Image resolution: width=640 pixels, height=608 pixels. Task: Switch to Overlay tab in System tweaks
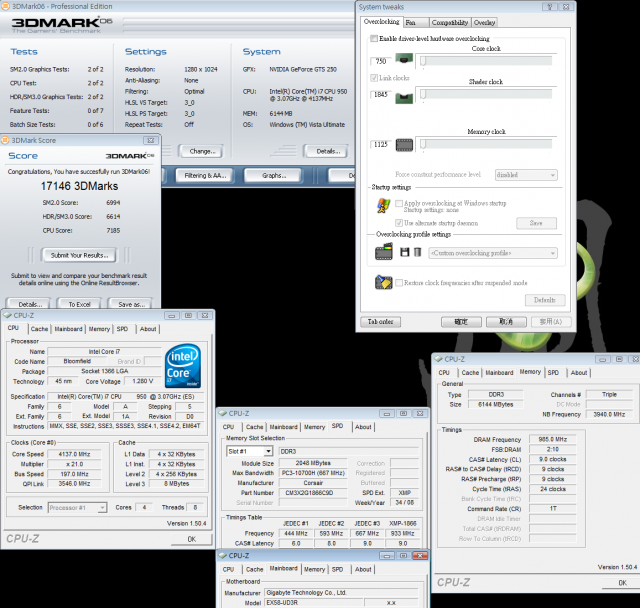484,22
